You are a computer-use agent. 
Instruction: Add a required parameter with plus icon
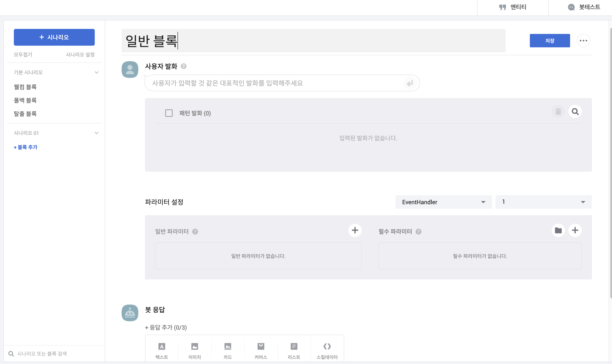pos(575,230)
